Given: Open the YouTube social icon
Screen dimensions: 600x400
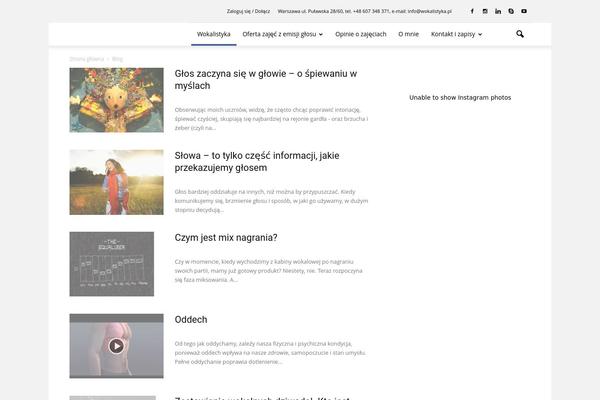Looking at the screenshot, I should (524, 11).
